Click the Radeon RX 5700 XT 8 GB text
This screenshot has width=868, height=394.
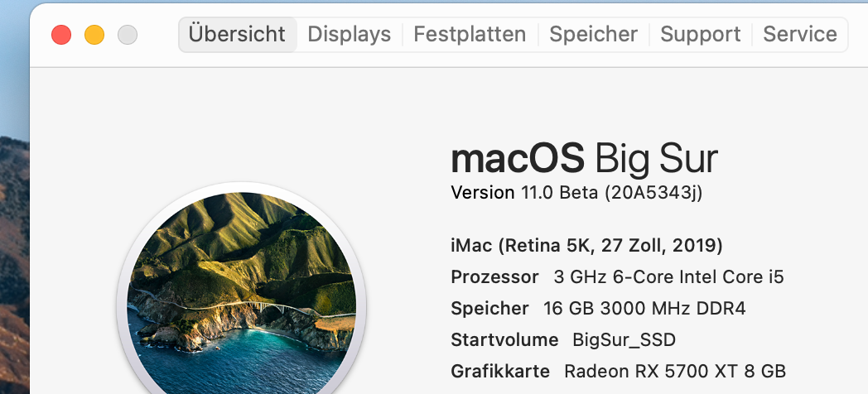(x=674, y=372)
